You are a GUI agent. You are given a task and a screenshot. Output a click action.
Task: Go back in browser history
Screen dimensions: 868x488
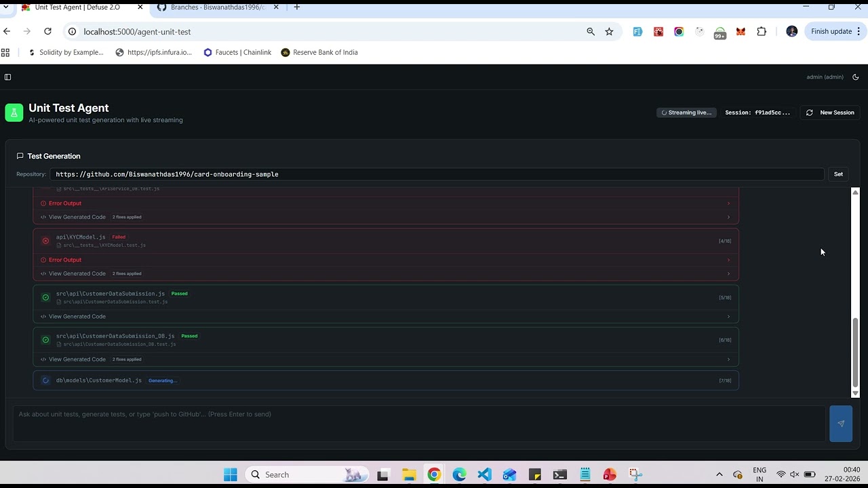[x=7, y=31]
